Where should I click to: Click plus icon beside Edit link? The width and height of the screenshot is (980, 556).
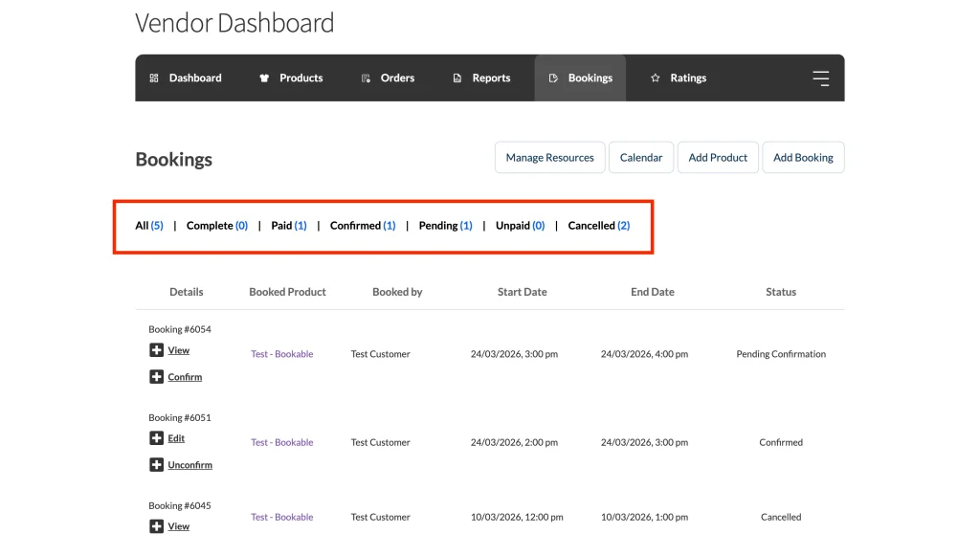156,438
